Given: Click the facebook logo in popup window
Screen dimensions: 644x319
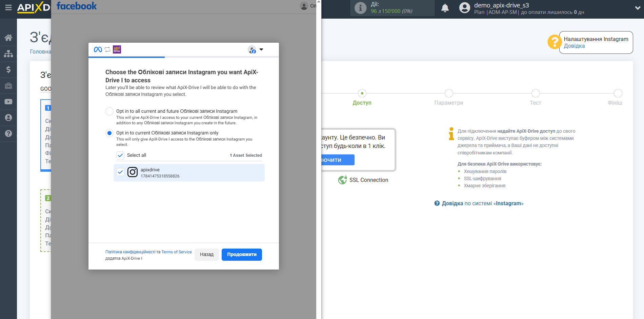Looking at the screenshot, I should point(77,6).
